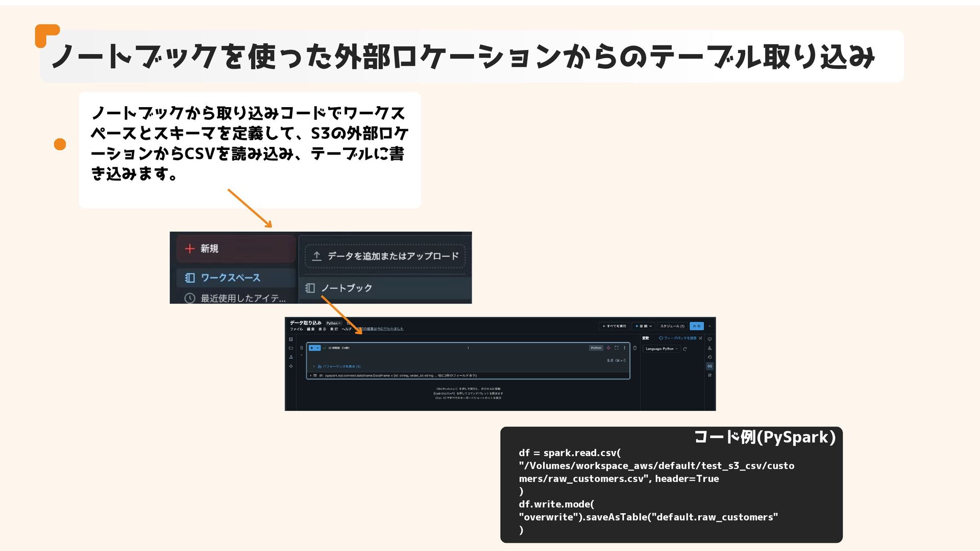Refresh variables list with reload icon
980x551 pixels.
(685, 349)
